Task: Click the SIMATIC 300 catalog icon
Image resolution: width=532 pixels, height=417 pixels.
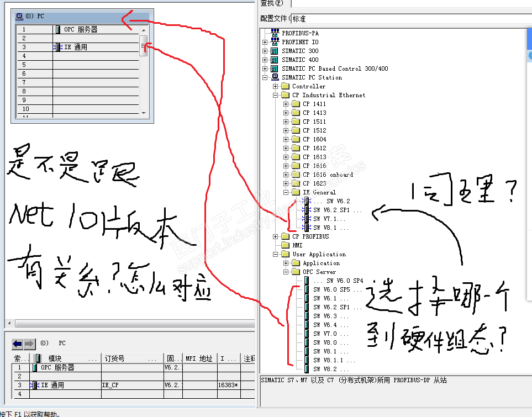Action: tap(275, 51)
